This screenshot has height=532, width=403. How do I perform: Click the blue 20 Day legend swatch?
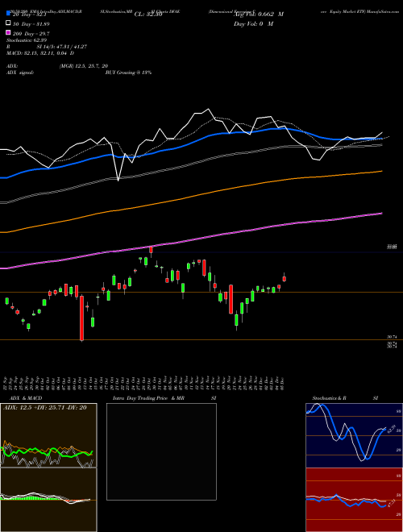tap(8, 14)
